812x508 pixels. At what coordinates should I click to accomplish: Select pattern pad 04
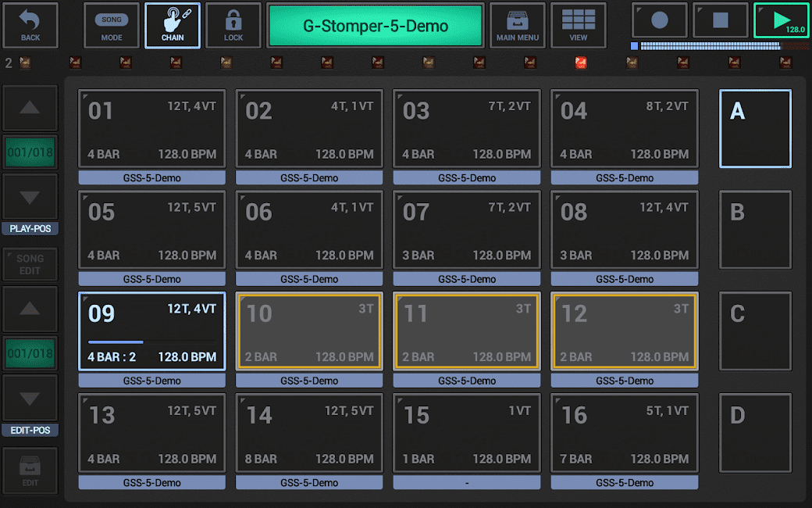[624, 128]
